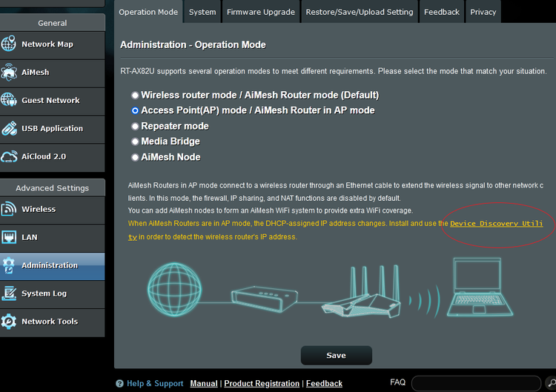Click the Save button

pos(336,355)
